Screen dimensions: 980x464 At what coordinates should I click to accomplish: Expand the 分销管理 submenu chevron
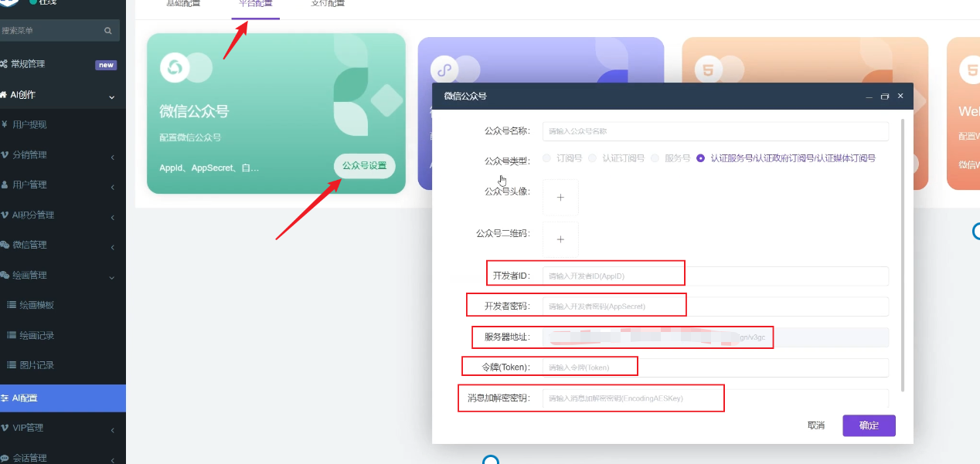(112, 157)
